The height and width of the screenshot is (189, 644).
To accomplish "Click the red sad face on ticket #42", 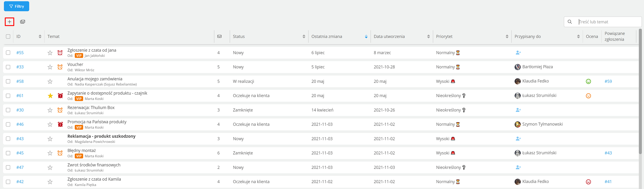I will click(589, 182).
